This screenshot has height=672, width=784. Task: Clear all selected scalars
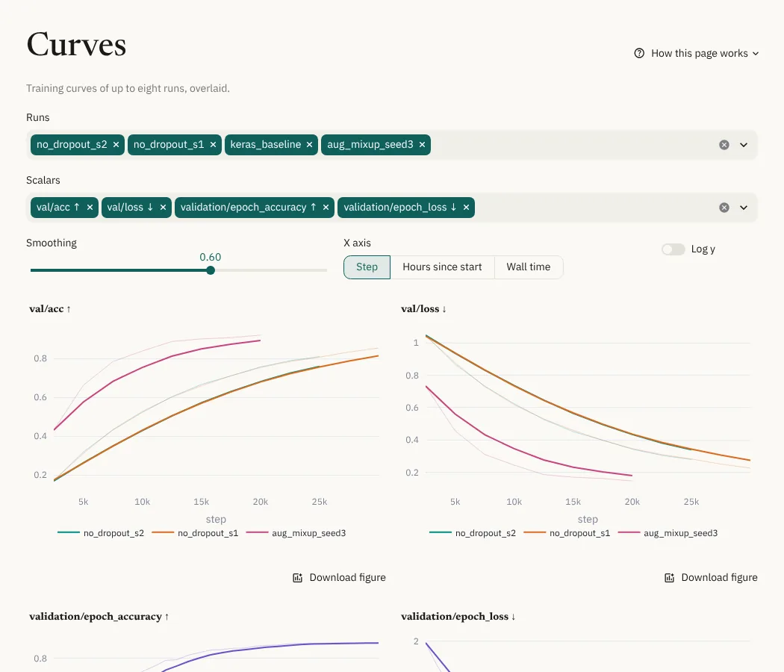click(x=724, y=208)
